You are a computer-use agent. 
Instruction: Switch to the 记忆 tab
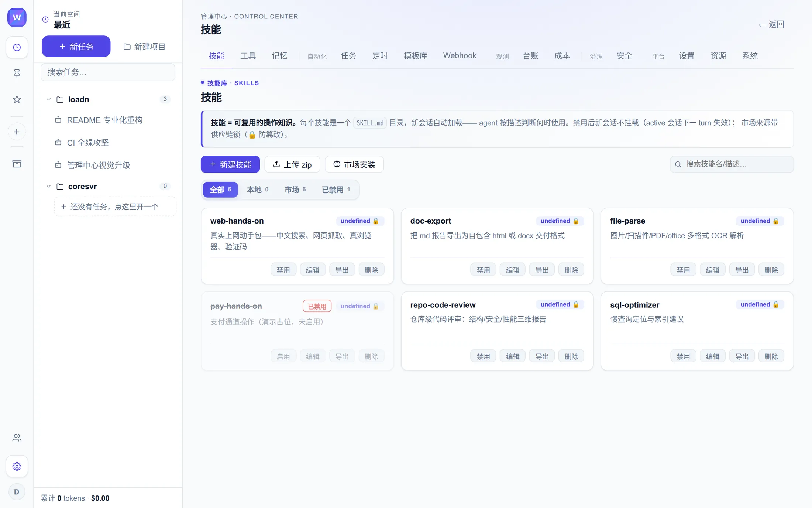point(279,56)
